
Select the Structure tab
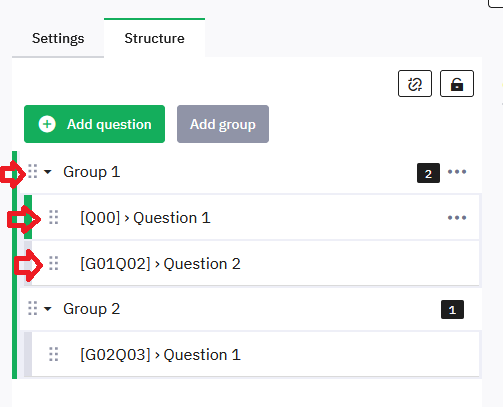pos(154,38)
